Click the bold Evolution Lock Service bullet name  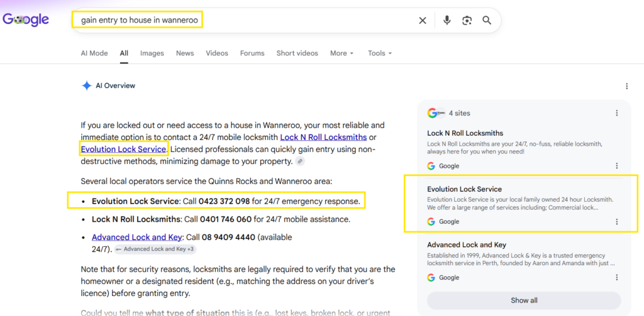(136, 202)
